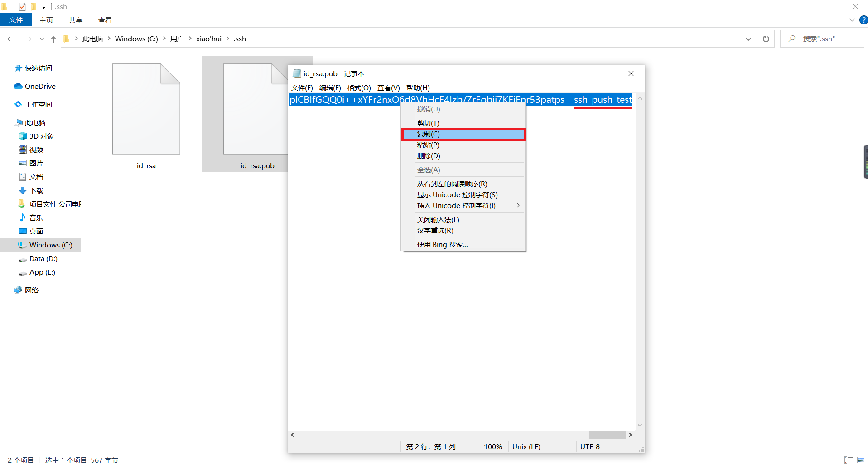868x465 pixels.
Task: Navigate to xiao'hui in address path
Action: tap(209, 39)
